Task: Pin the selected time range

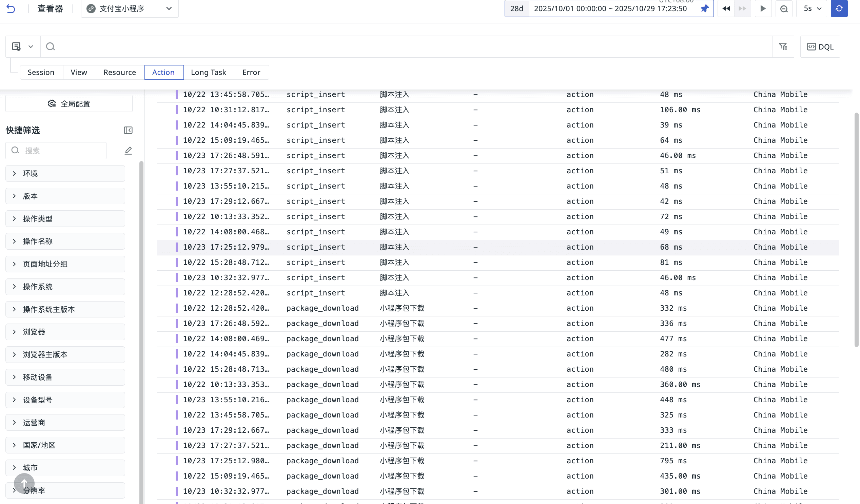Action: (704, 8)
